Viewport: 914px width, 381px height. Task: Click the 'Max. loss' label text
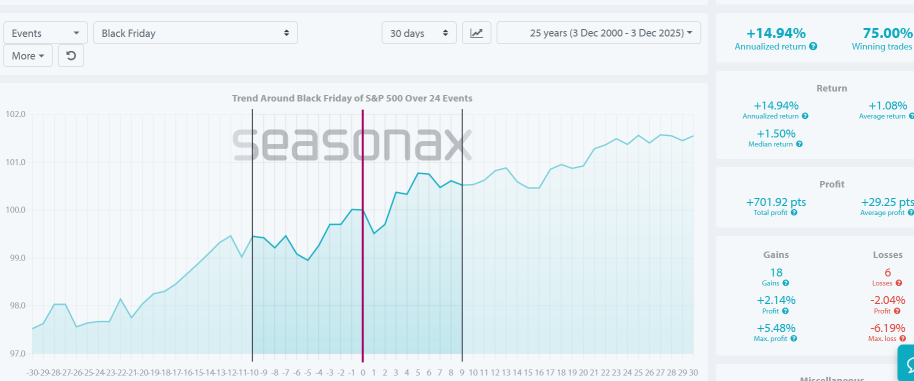(884, 338)
